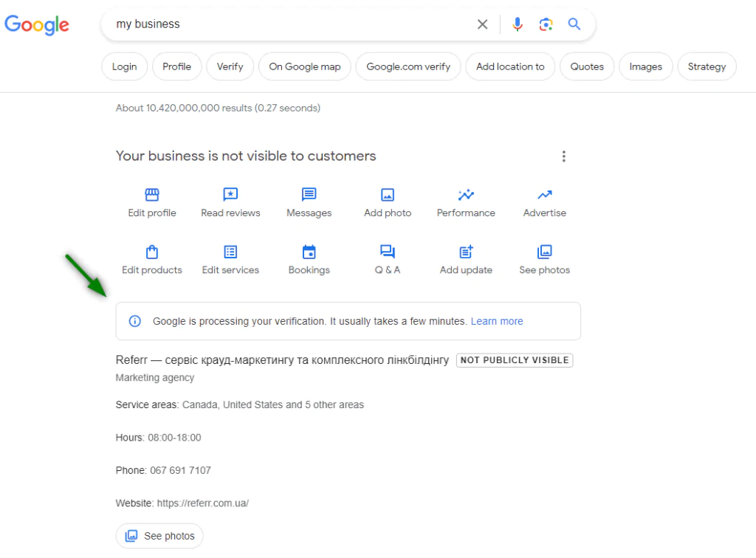756x558 pixels.
Task: Click the 'my business' search input field
Action: [289, 24]
